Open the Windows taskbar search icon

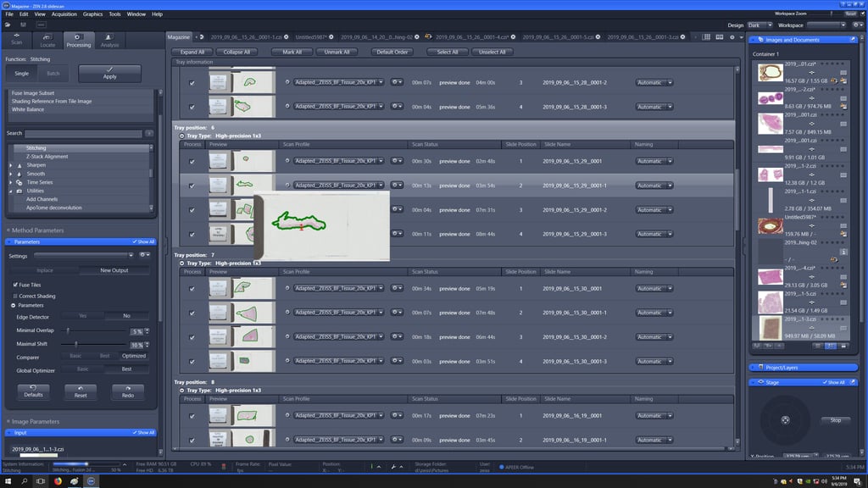coord(25,481)
